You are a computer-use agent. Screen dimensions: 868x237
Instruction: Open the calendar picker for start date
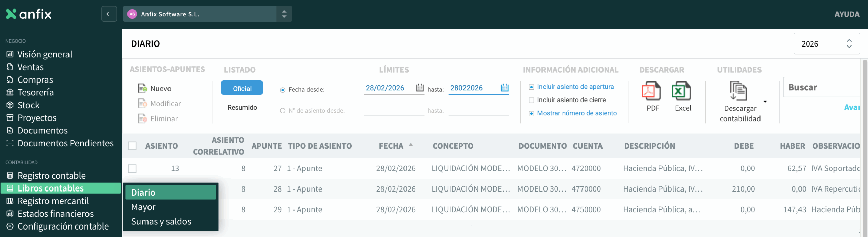point(420,88)
